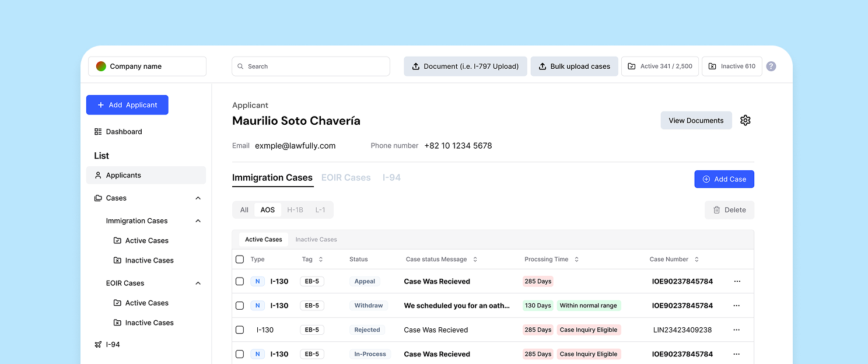The image size is (868, 364).
Task: Toggle the select-all checkbox in table header
Action: click(x=240, y=260)
